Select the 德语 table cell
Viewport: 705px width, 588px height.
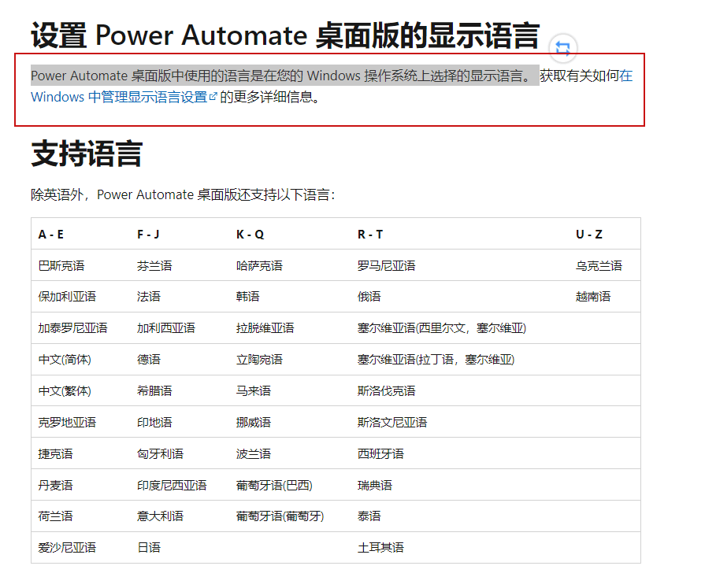point(148,360)
